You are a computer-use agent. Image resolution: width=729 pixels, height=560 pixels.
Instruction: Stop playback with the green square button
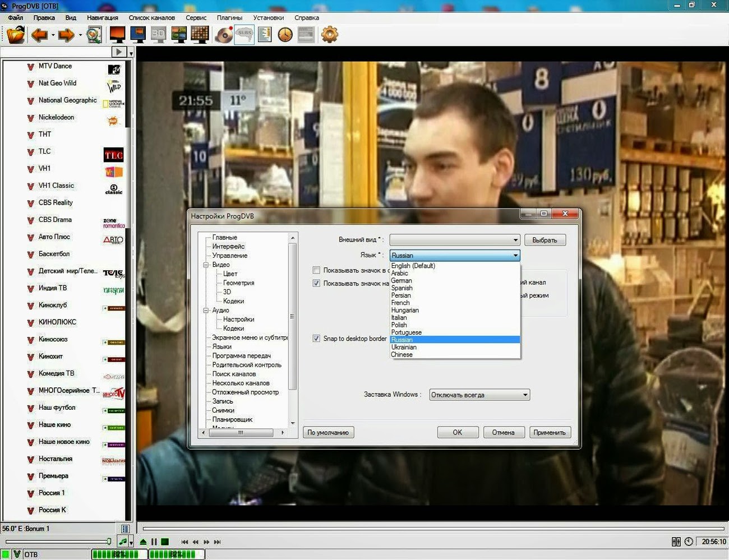point(165,542)
